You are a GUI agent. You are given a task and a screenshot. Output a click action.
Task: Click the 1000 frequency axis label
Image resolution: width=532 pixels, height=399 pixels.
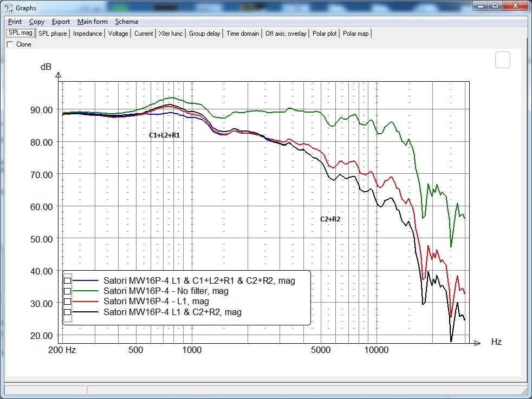click(x=192, y=350)
